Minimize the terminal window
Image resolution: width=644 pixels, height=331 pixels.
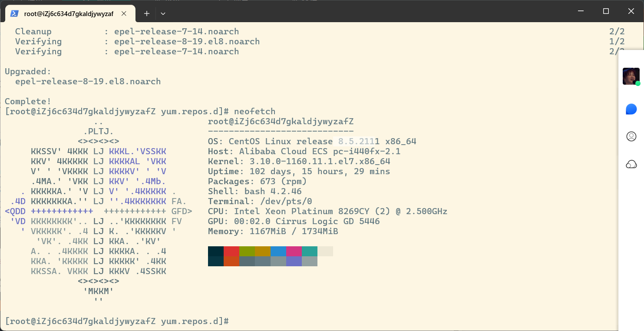pyautogui.click(x=580, y=11)
